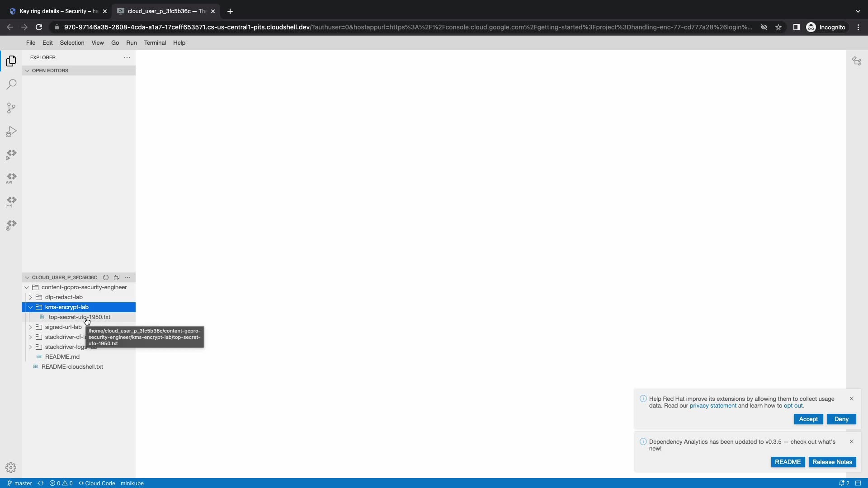Collapse the OPEN EDITORS section
This screenshot has height=488, width=868.
(27, 70)
